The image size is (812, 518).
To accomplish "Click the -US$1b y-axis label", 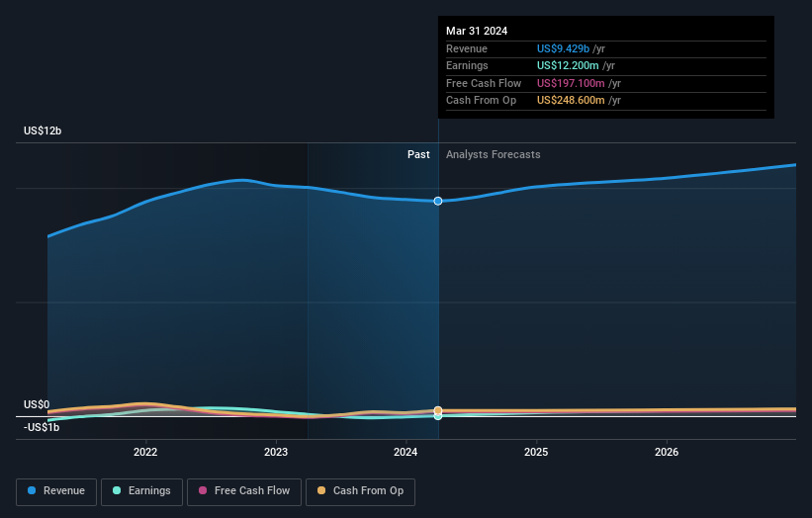I will point(42,427).
